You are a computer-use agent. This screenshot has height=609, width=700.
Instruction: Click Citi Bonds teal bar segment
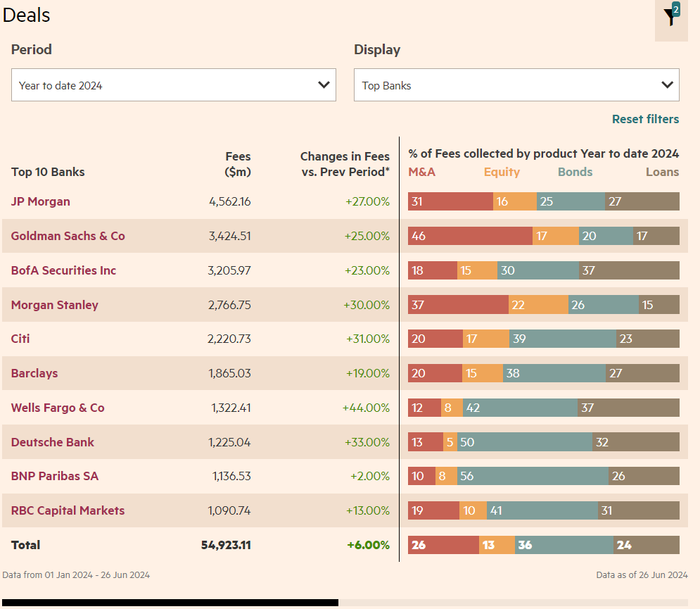point(563,339)
